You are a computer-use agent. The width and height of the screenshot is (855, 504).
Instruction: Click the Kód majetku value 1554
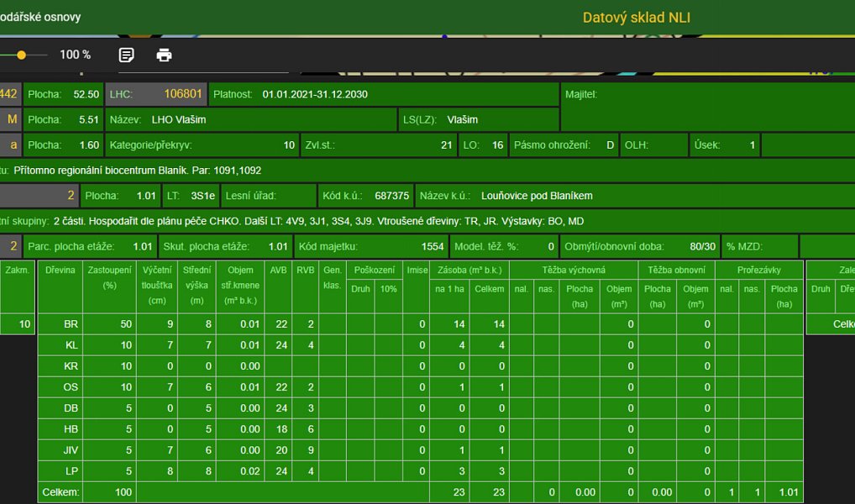click(x=433, y=247)
